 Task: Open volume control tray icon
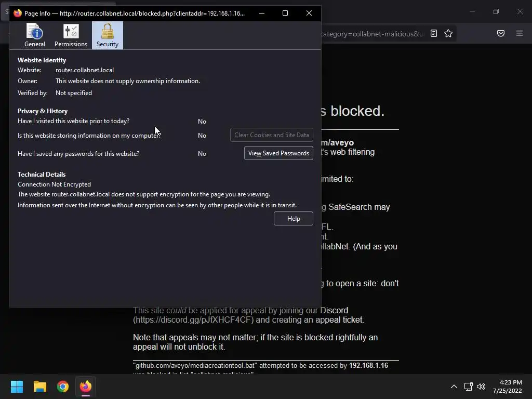coord(481,387)
